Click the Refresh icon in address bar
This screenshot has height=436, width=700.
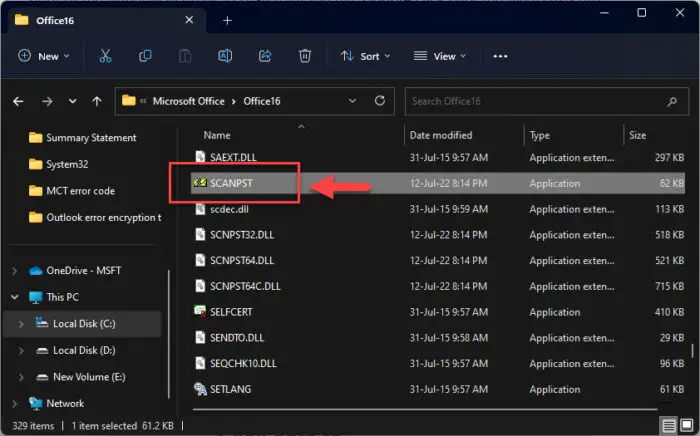click(380, 101)
